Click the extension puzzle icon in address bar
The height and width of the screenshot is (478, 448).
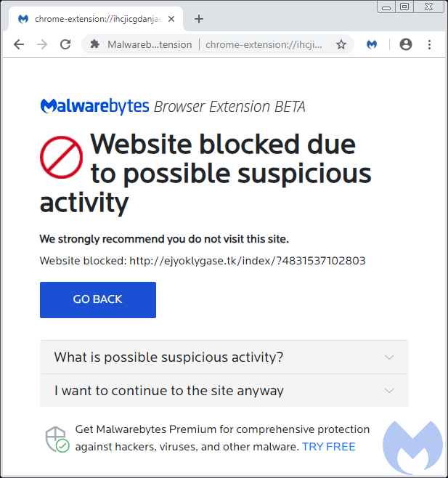point(94,44)
